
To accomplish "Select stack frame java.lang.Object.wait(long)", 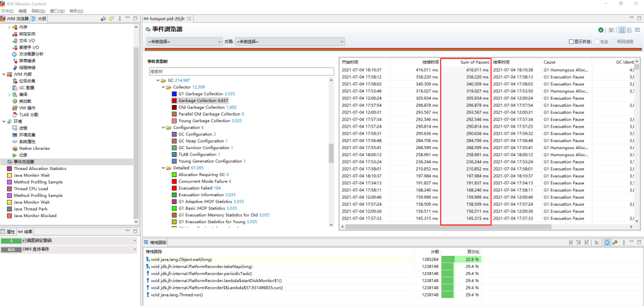I will (x=180, y=259).
